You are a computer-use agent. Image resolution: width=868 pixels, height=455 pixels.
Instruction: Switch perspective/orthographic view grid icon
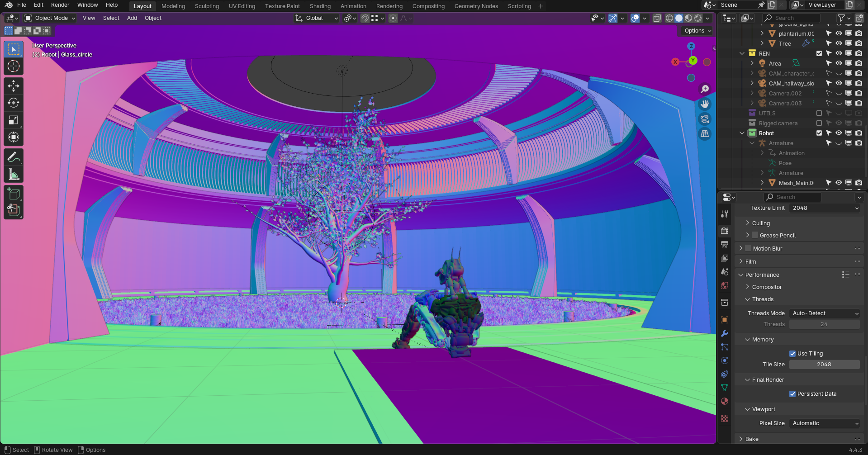[705, 134]
